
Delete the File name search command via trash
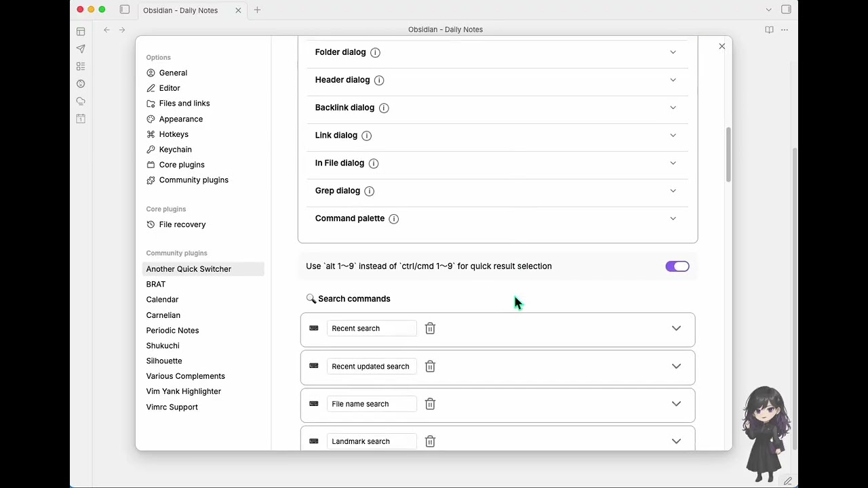pyautogui.click(x=430, y=404)
